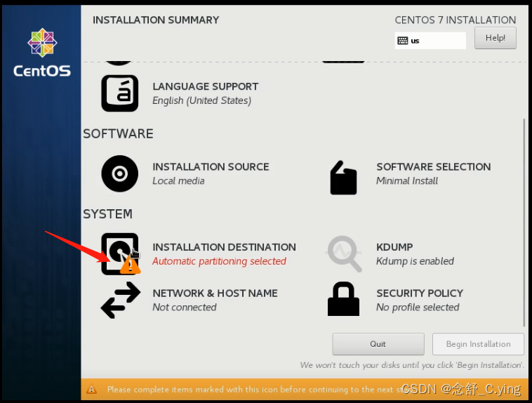The height and width of the screenshot is (403, 532).
Task: Open INSTALLATION DESTINATION label
Action: (x=225, y=247)
